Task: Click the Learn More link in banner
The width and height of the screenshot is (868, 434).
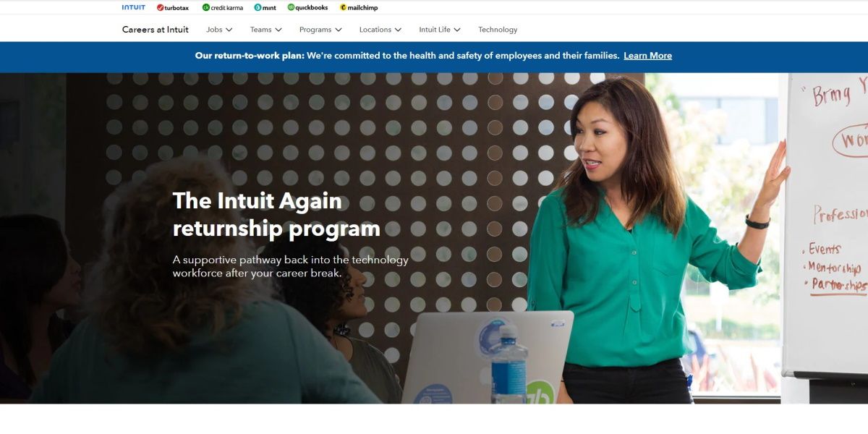Action: (648, 56)
